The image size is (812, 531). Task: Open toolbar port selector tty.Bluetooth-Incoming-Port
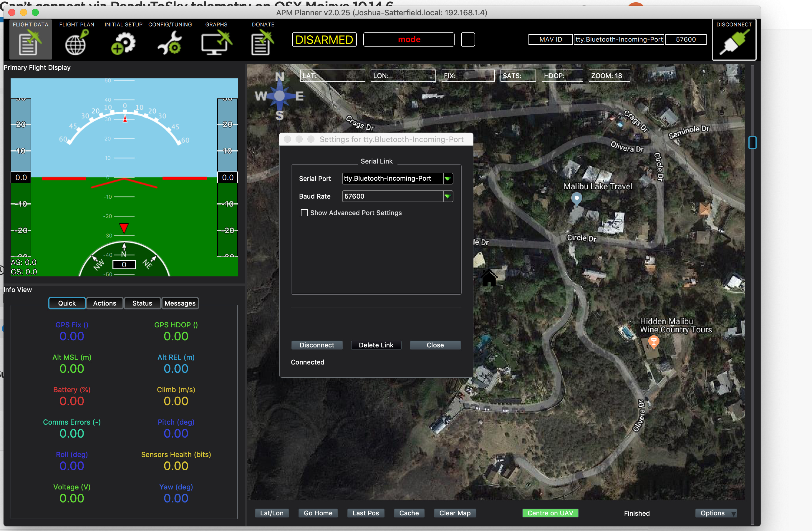pos(619,39)
